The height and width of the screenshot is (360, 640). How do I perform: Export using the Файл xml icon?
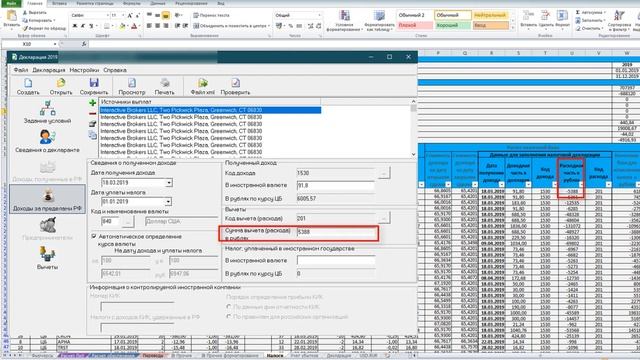[x=202, y=83]
